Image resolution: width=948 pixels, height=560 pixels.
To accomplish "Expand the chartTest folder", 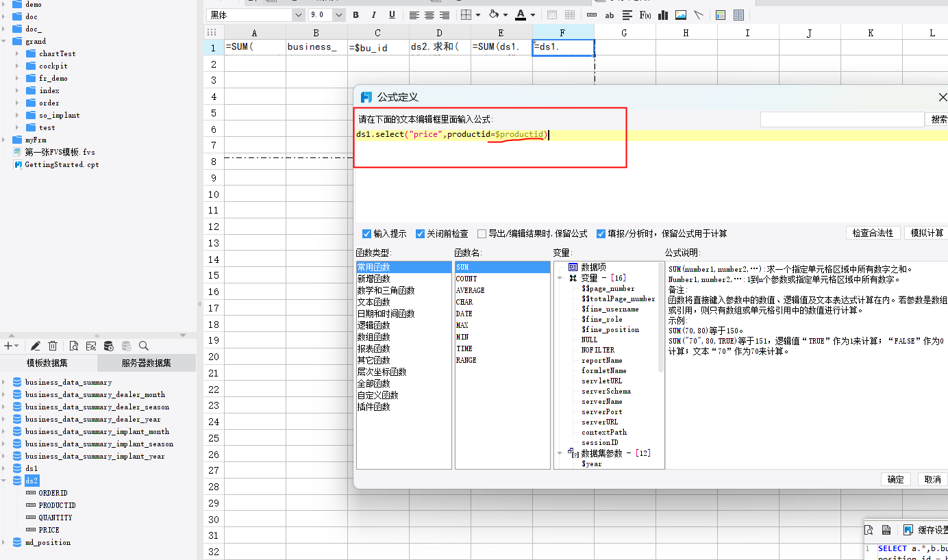I will [17, 53].
